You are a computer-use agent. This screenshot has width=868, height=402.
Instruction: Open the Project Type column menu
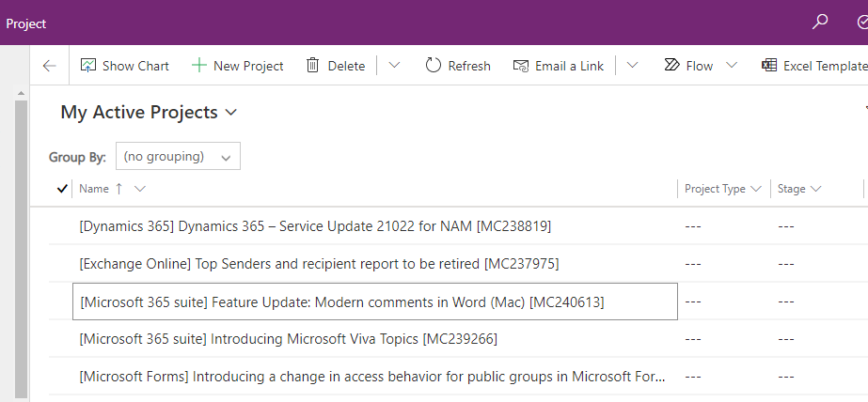click(722, 189)
